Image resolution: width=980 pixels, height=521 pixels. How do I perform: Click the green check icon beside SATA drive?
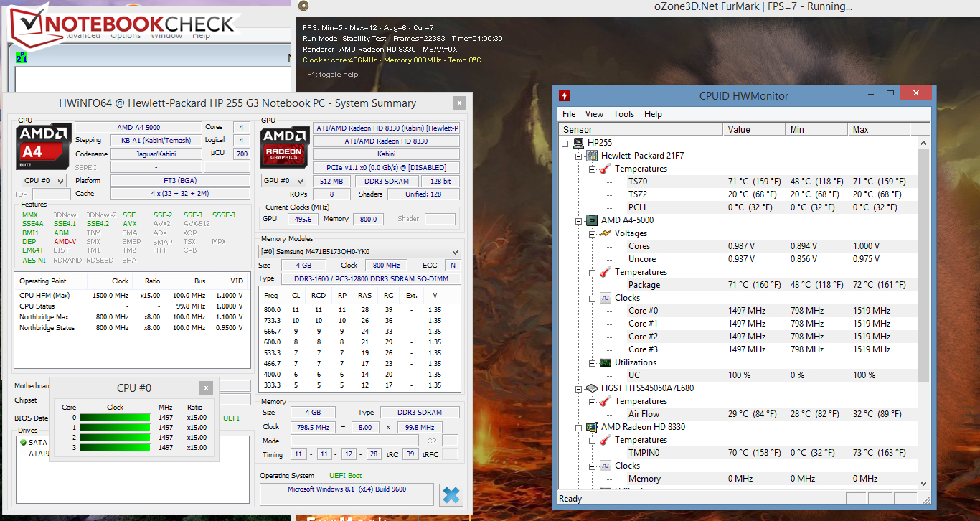pos(24,443)
